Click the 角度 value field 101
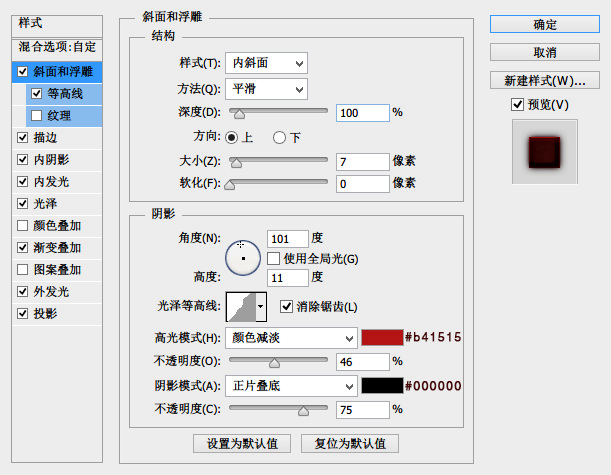611x475 pixels. (288, 239)
